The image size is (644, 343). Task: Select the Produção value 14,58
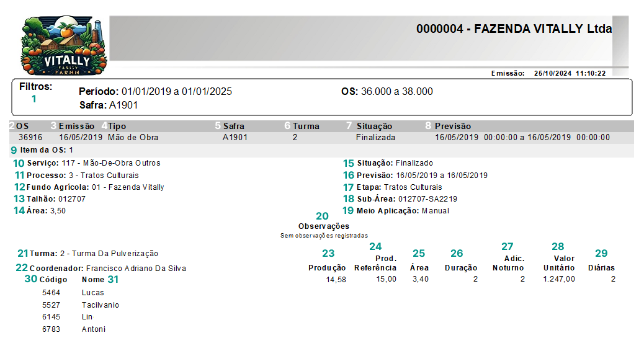336,279
